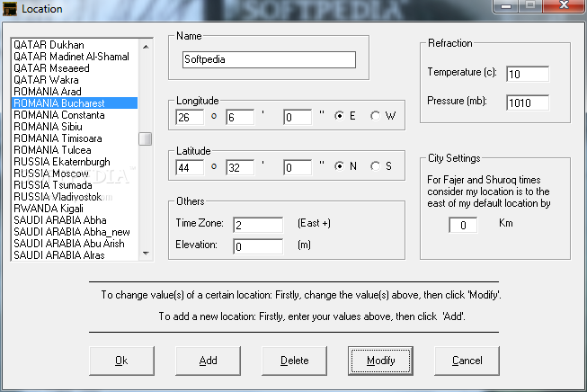
Task: Click the Longitude degrees field
Action: pyautogui.click(x=190, y=117)
